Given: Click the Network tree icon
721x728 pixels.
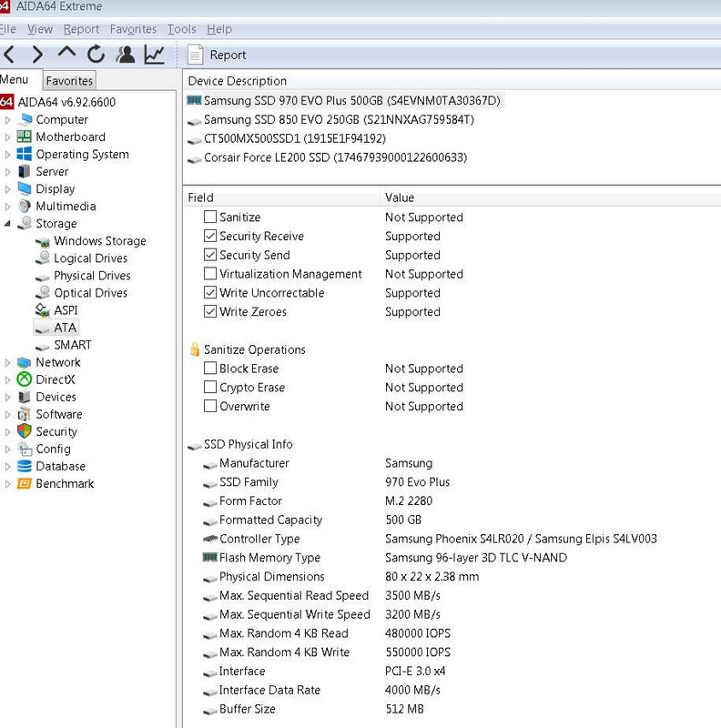Looking at the screenshot, I should coord(25,362).
